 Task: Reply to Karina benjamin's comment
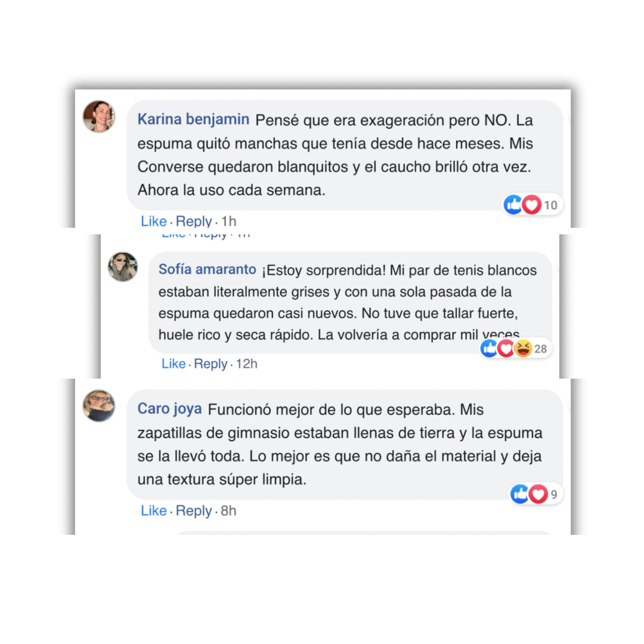[193, 221]
